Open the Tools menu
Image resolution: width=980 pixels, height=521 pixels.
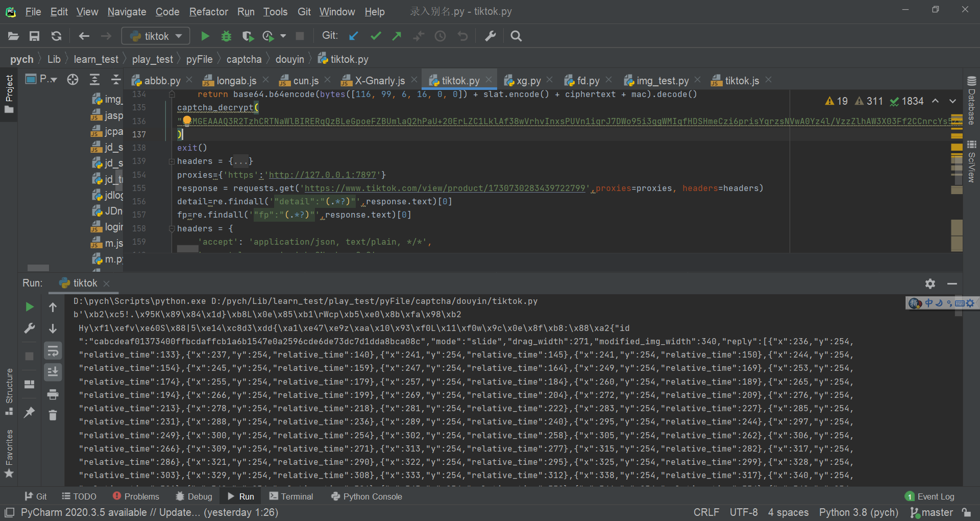(x=275, y=11)
